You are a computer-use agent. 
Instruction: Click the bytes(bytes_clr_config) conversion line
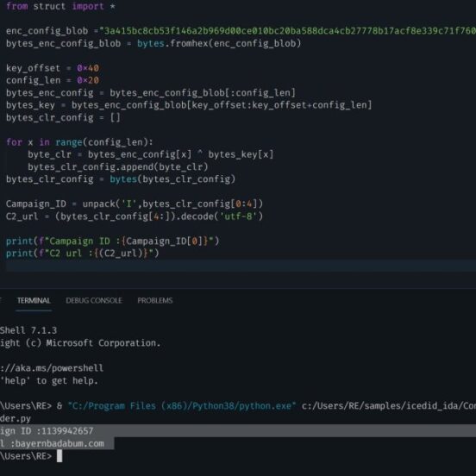point(121,179)
